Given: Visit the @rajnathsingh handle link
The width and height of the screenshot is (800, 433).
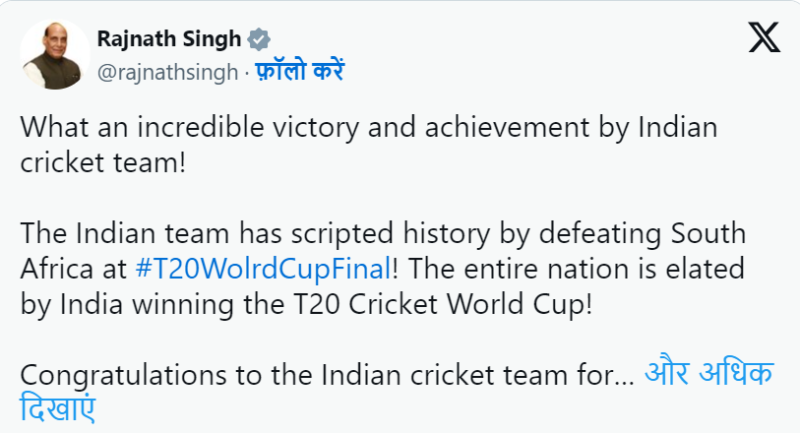Looking at the screenshot, I should click(x=168, y=71).
